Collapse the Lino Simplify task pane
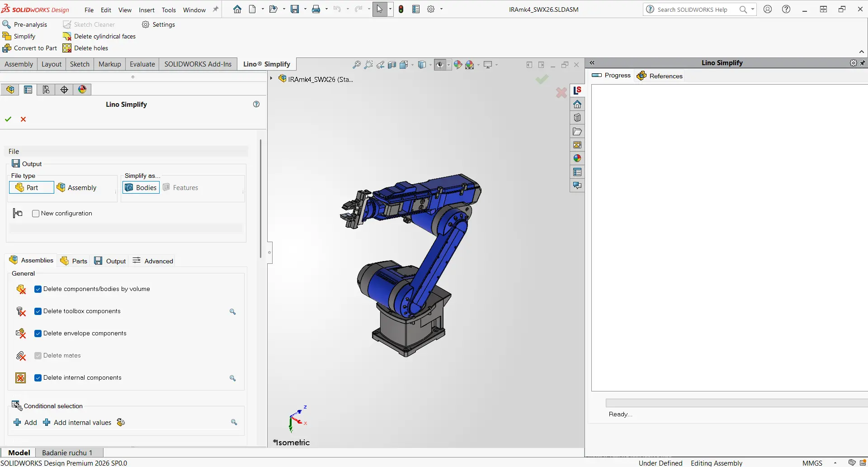 592,63
